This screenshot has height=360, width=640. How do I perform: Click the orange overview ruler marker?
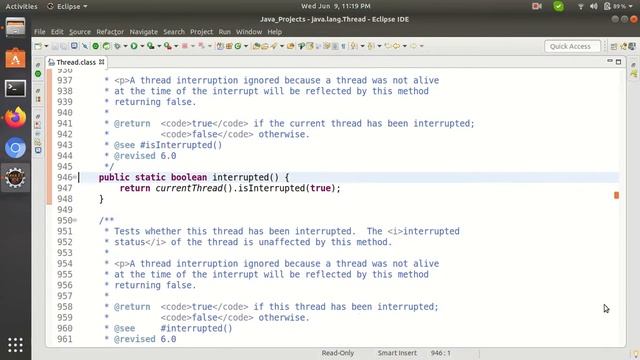coord(616,196)
